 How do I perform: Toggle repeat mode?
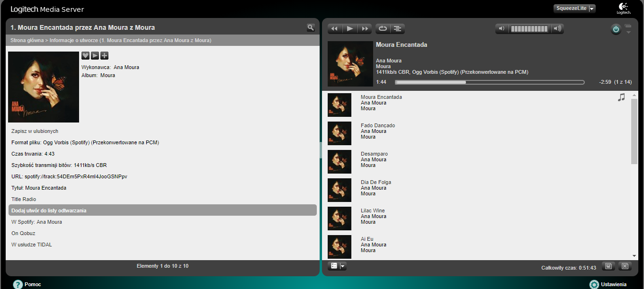click(383, 29)
